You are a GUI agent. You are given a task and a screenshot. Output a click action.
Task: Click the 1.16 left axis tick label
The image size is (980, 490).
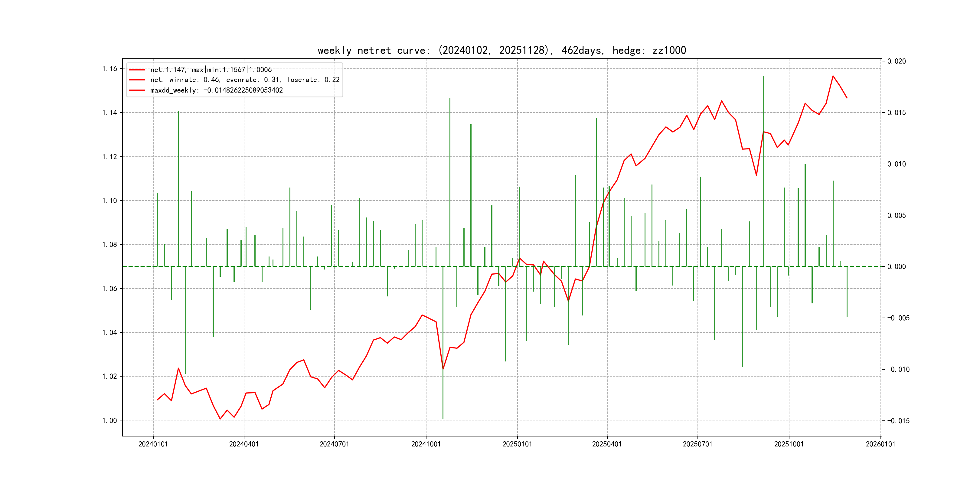[x=109, y=69]
